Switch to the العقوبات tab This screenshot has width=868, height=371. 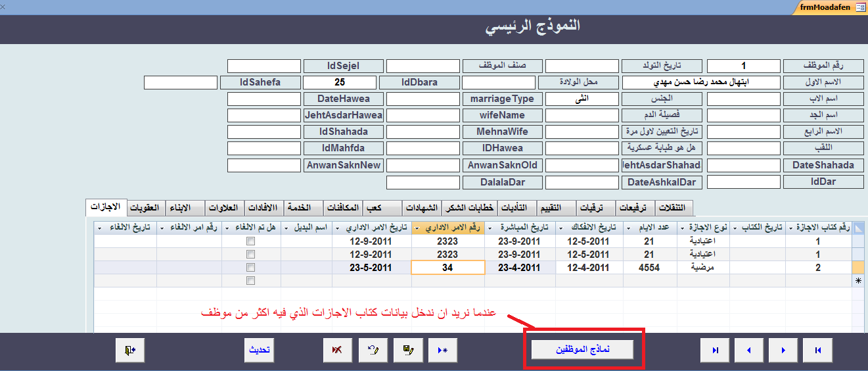tap(144, 208)
